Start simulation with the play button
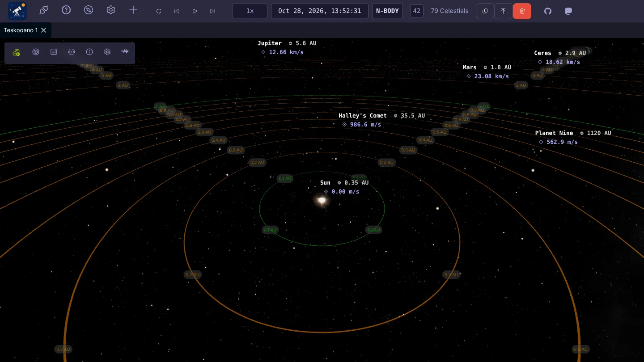This screenshot has width=644, height=362. 195,11
